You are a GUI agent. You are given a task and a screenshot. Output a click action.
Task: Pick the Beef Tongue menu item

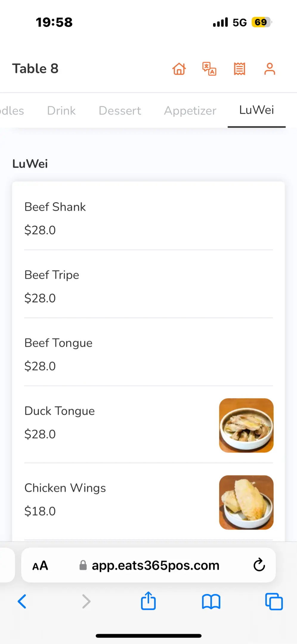click(x=58, y=343)
